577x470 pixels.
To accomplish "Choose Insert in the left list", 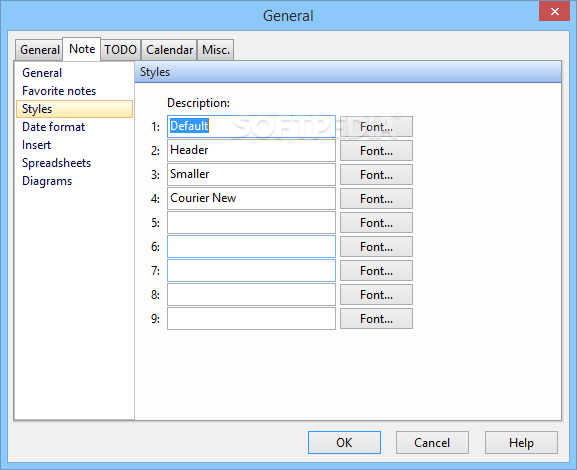I will click(x=74, y=145).
